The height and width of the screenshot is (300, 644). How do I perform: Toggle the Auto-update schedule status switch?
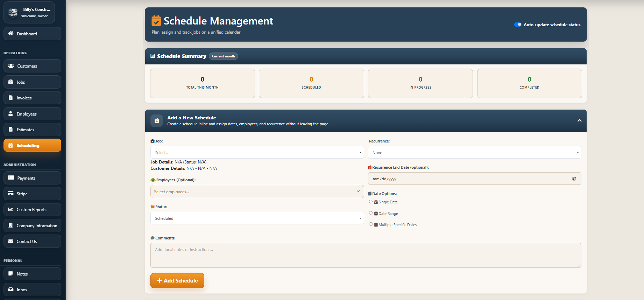(518, 25)
